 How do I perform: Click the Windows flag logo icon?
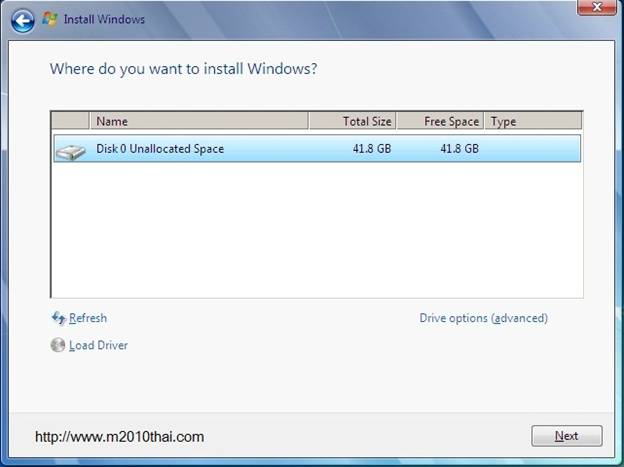pos(50,19)
